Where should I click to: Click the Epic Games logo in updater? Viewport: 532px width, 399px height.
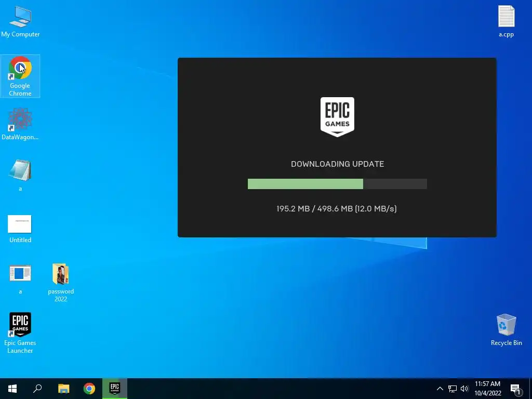(337, 117)
